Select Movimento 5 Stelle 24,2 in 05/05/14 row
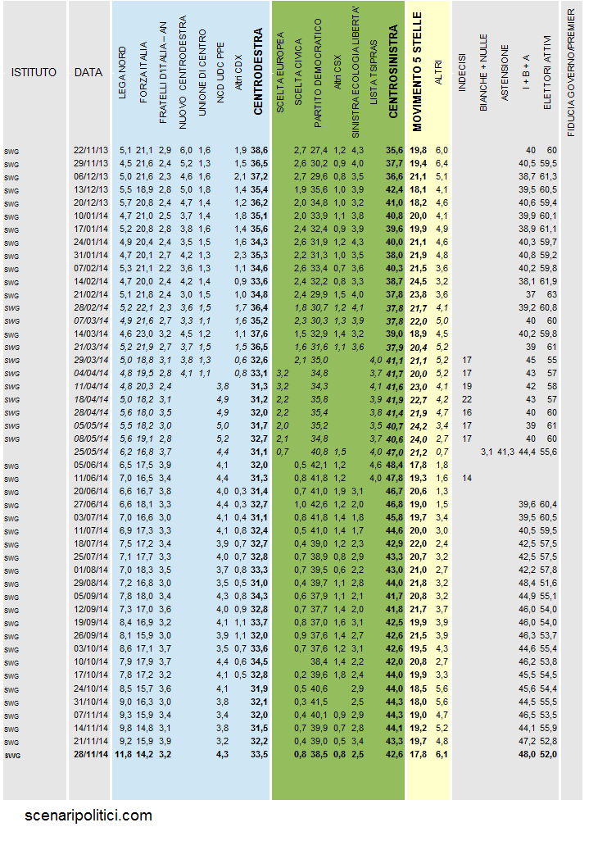The width and height of the screenshot is (598, 868). click(x=419, y=425)
